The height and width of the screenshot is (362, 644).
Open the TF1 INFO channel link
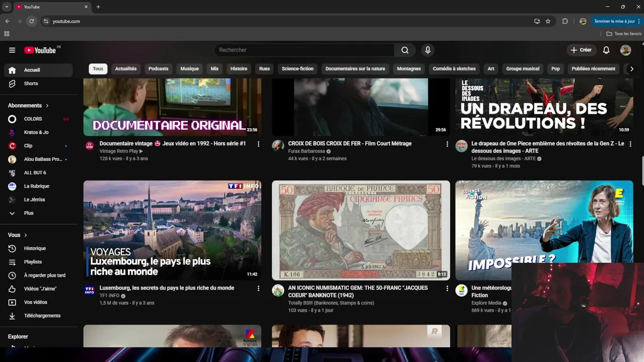pos(110,296)
